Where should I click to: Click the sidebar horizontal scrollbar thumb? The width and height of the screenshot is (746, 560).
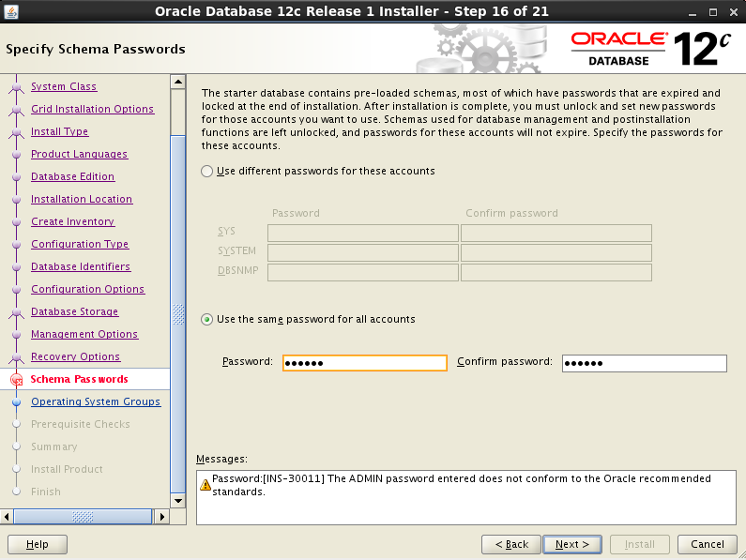[83, 517]
